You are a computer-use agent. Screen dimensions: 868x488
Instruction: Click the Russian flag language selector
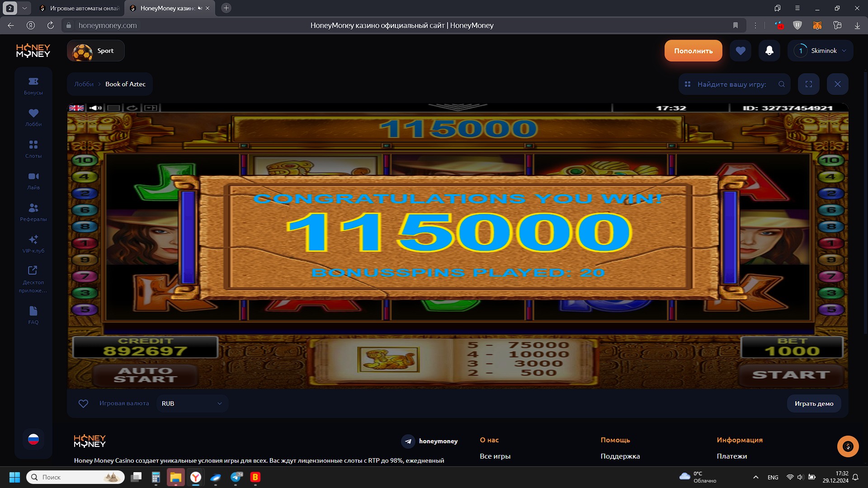[x=33, y=439]
